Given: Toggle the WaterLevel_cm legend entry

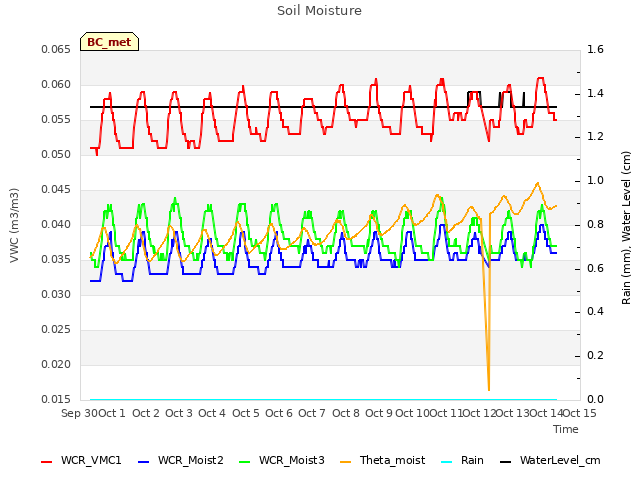Looking at the screenshot, I should click(550, 460).
